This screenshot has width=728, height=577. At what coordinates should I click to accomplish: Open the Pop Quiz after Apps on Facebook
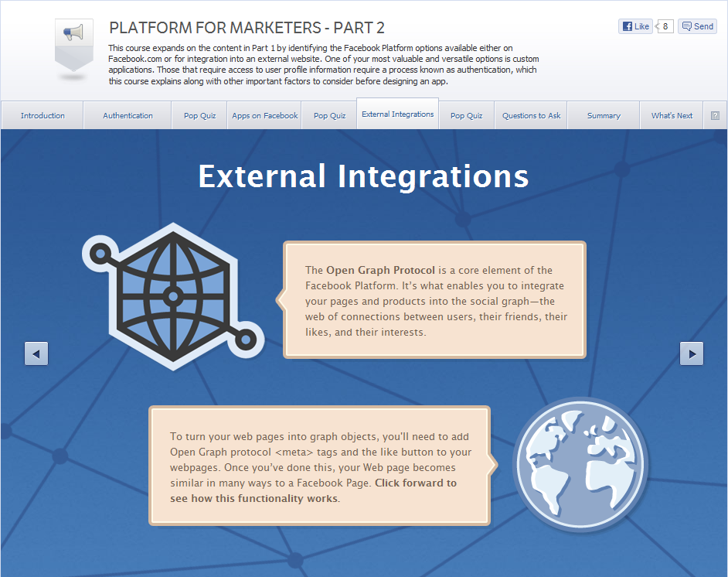(x=330, y=115)
